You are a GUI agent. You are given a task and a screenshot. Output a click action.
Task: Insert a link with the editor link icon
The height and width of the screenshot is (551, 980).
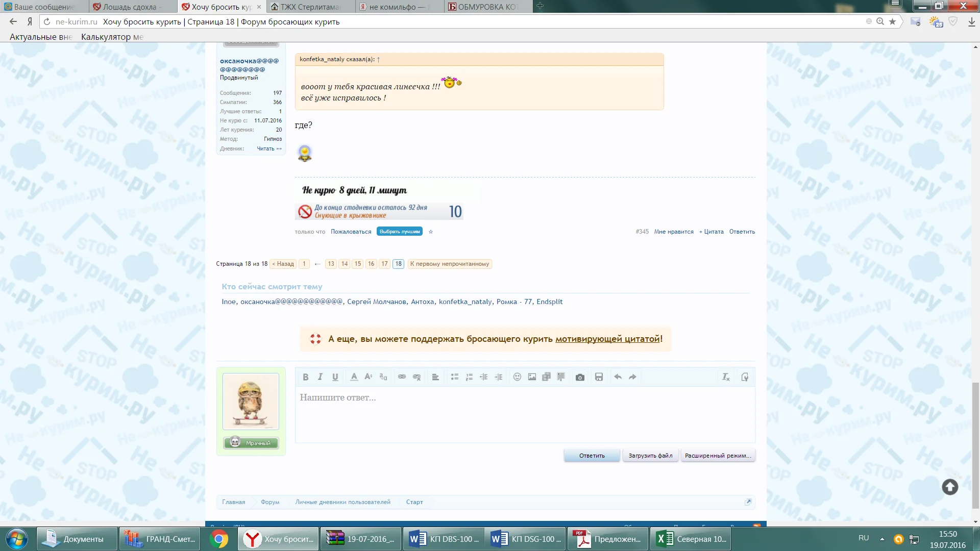(x=402, y=377)
